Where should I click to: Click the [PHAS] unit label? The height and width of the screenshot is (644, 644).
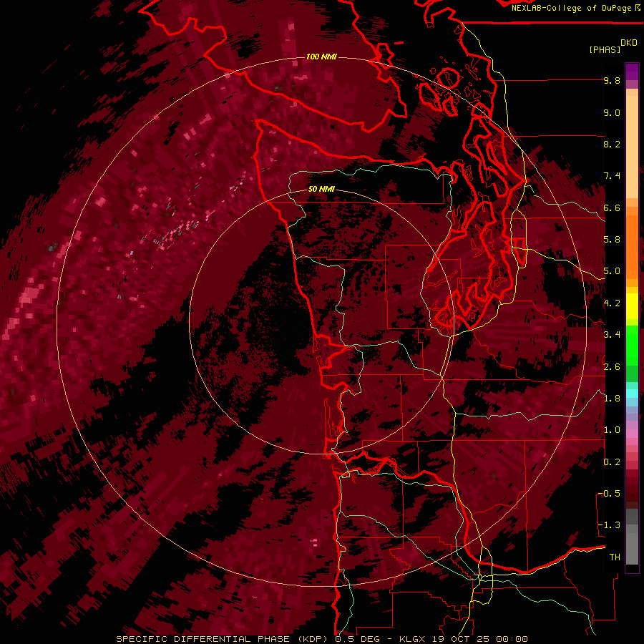[x=605, y=50]
